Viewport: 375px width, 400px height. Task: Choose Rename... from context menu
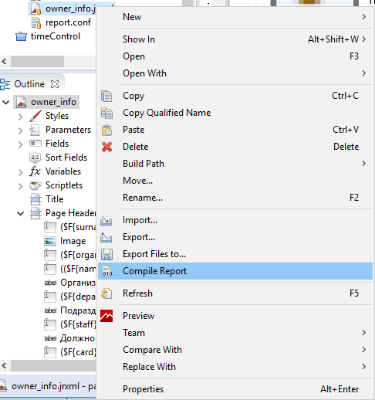235,198
